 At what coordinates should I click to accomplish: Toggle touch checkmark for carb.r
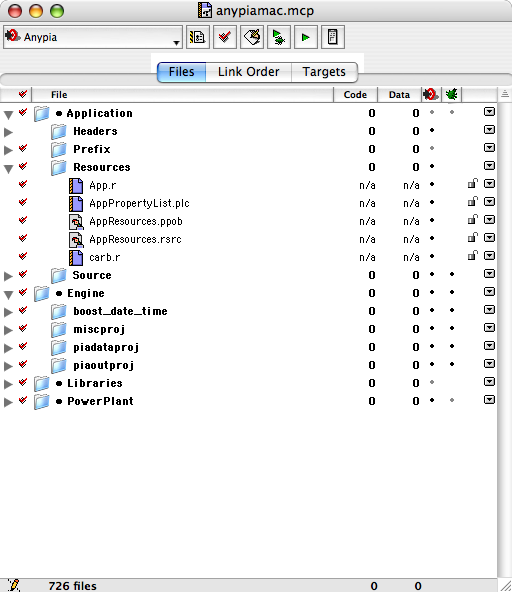(x=23, y=256)
